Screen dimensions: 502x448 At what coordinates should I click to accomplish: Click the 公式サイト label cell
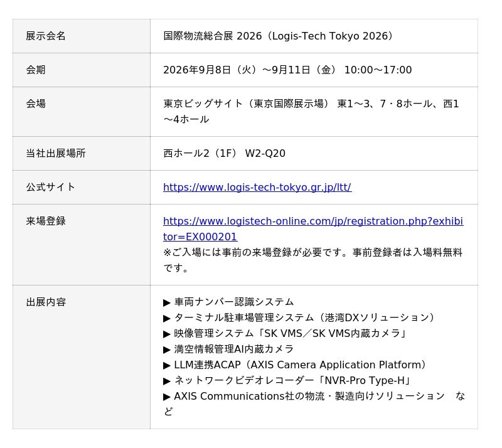[82, 188]
